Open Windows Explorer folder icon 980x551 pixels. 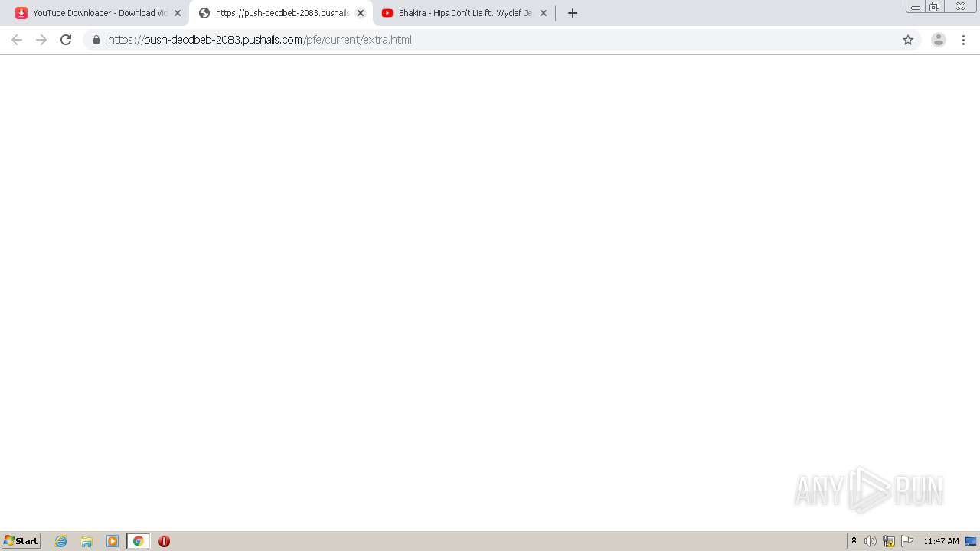coord(87,541)
